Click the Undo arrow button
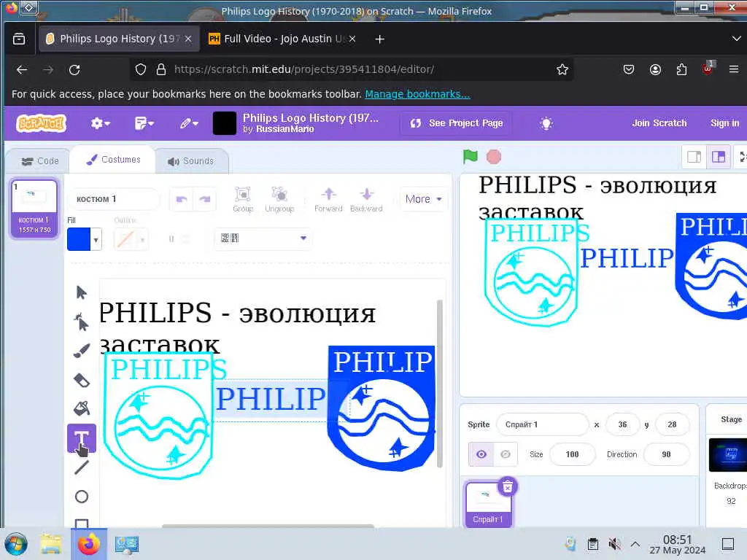Viewport: 747px width, 560px height. coord(182,199)
